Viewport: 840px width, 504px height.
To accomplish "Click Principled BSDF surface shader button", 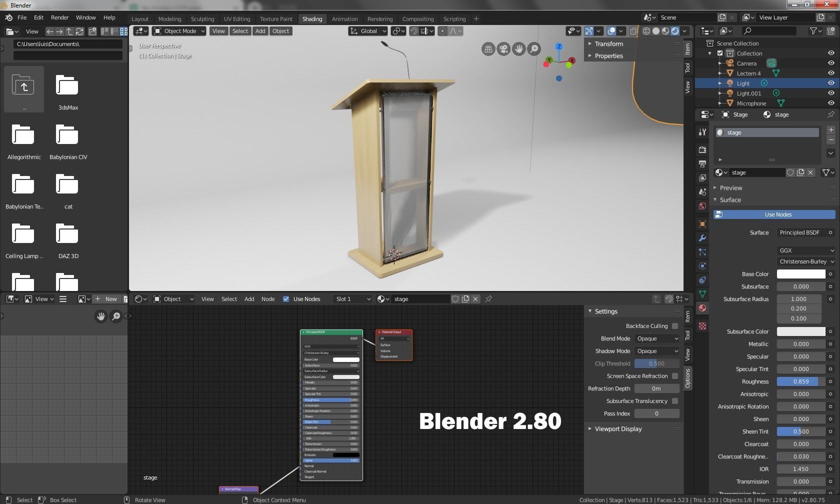I will pyautogui.click(x=801, y=232).
